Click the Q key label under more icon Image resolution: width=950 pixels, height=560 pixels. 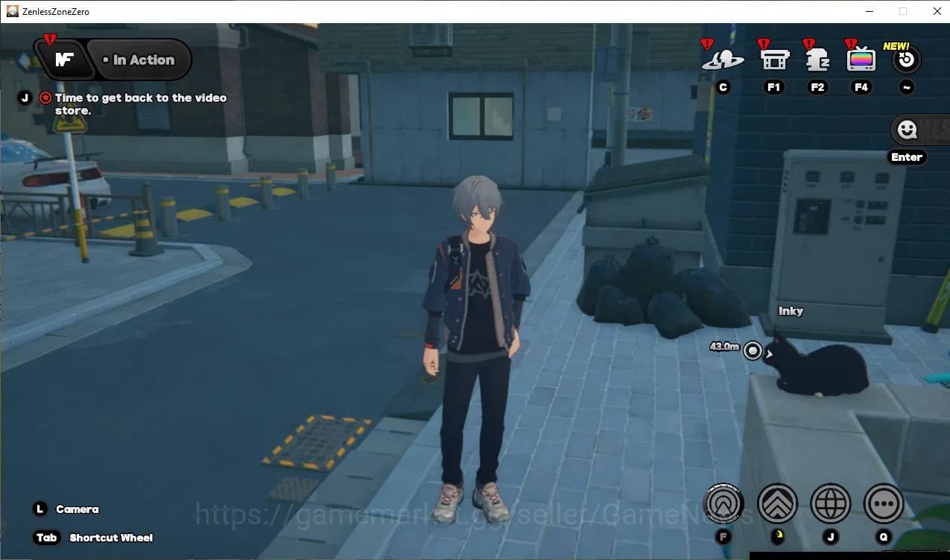pyautogui.click(x=884, y=537)
